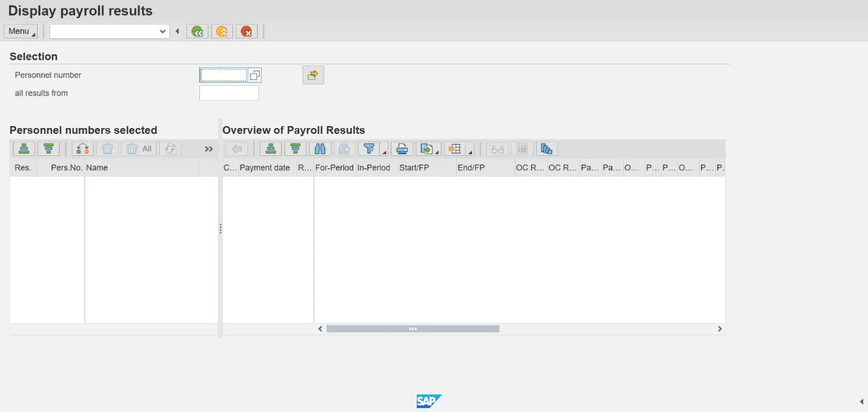The height and width of the screenshot is (412, 868).
Task: Sort descending in Personnel numbers toolbar
Action: (x=49, y=149)
